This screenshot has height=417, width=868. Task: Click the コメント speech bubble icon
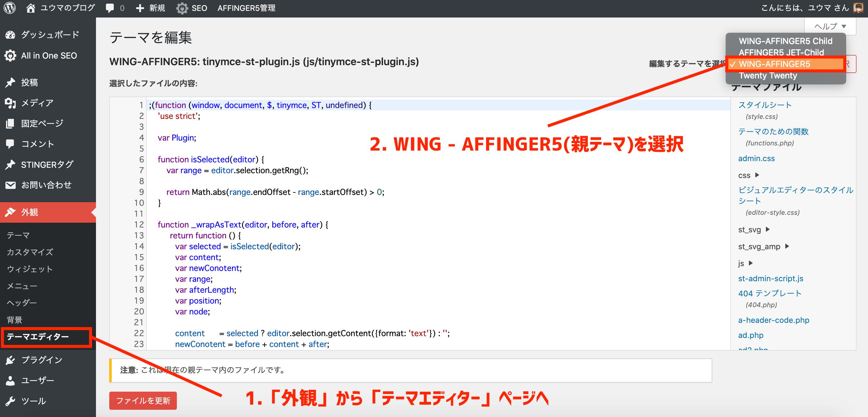pyautogui.click(x=10, y=144)
